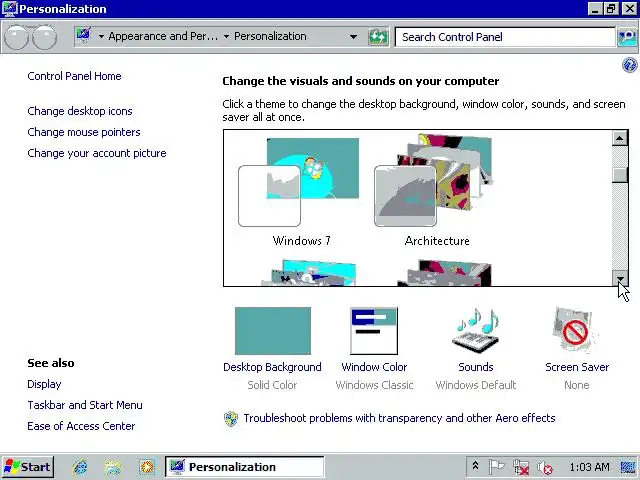
Task: Click the Show desktop icon beside clock
Action: (x=628, y=467)
